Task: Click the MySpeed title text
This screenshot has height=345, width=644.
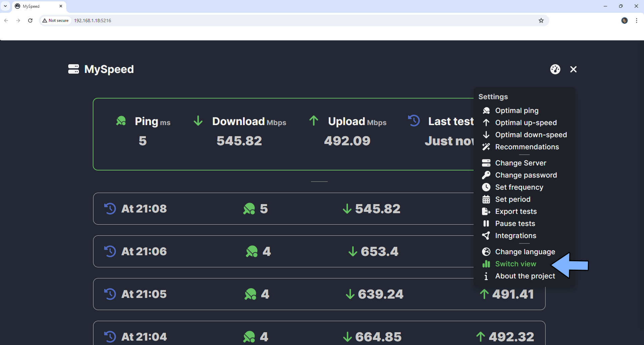Action: pyautogui.click(x=109, y=69)
